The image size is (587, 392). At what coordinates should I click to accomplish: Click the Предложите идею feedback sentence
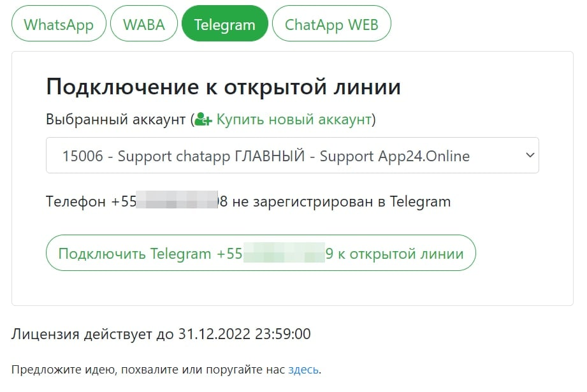pyautogui.click(x=166, y=370)
